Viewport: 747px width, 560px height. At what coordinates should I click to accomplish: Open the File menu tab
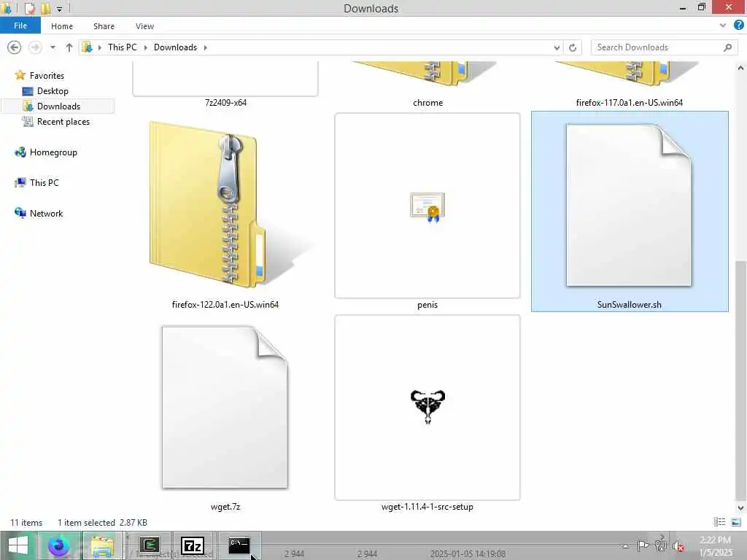pos(20,26)
